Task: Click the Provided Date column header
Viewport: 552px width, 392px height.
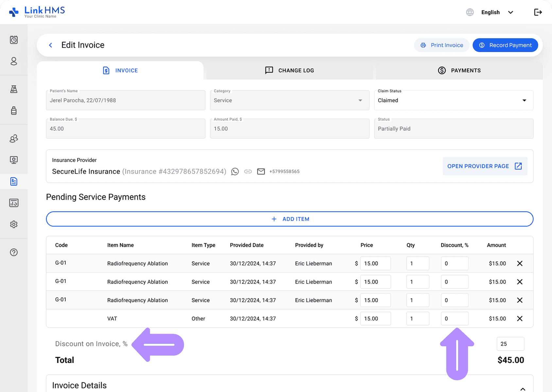Action: pyautogui.click(x=247, y=245)
